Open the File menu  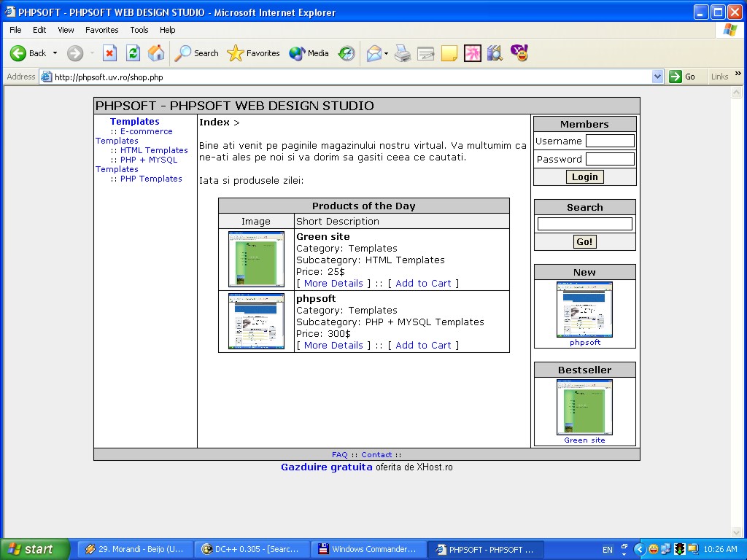[x=16, y=30]
